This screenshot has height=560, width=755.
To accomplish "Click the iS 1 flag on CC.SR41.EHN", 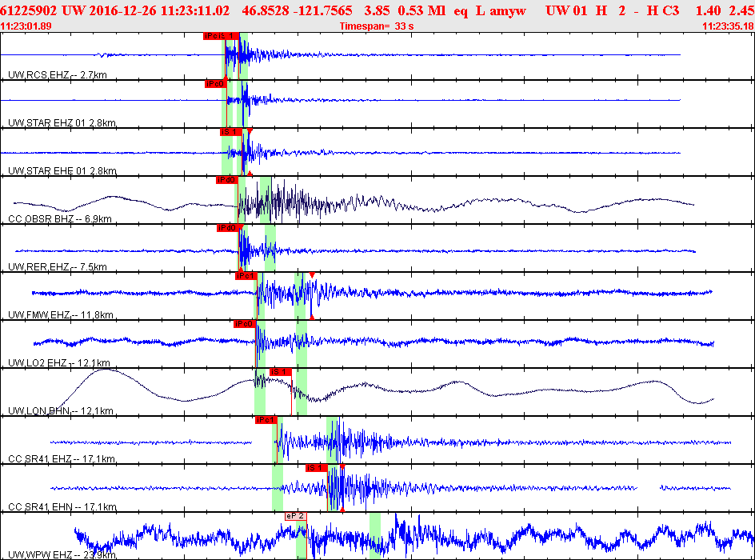I will click(317, 468).
